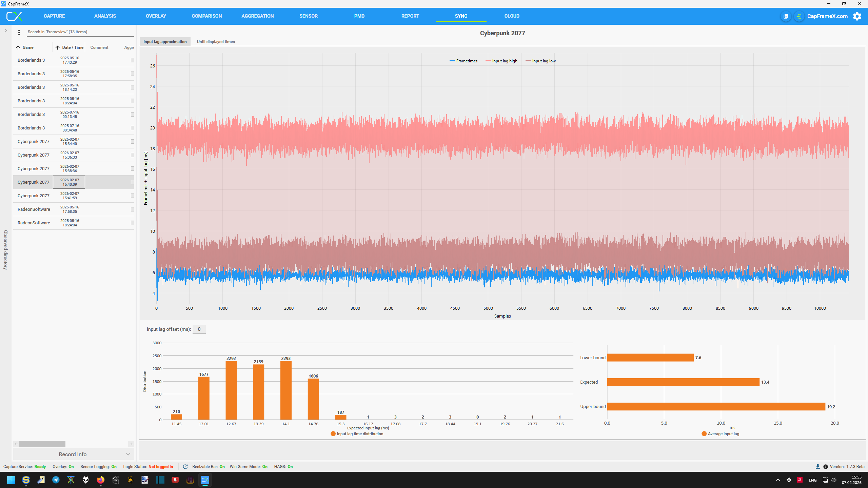
Task: Tick checkbox of first Borderlands 3 record
Action: pos(132,60)
